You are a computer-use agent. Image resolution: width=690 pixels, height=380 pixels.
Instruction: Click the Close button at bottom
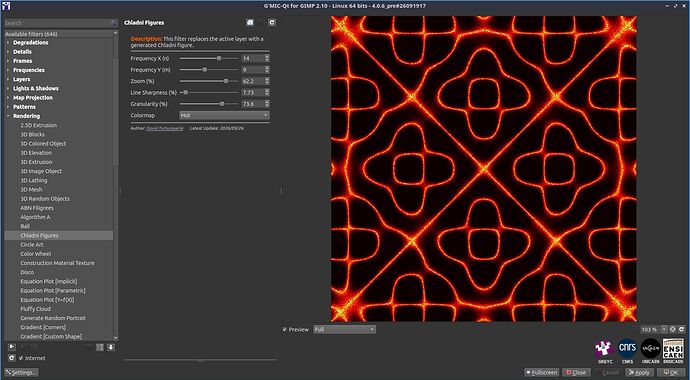pyautogui.click(x=576, y=373)
